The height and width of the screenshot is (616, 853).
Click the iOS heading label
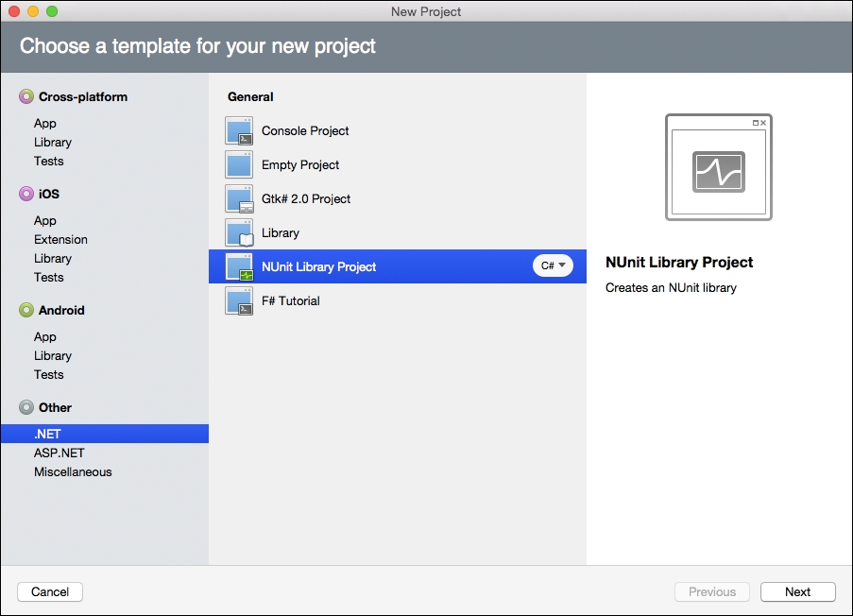coord(49,194)
